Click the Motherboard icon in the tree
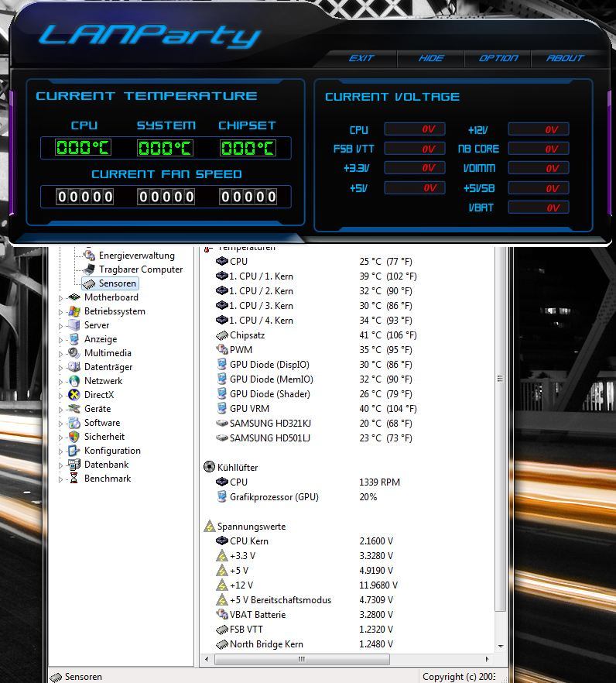The image size is (616, 683). [x=74, y=297]
